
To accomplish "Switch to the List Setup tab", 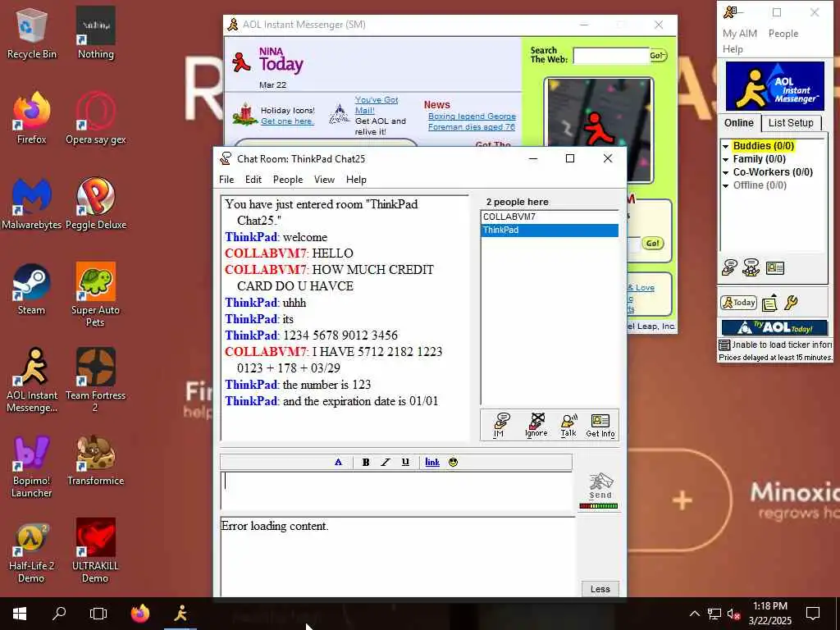I will tap(791, 123).
